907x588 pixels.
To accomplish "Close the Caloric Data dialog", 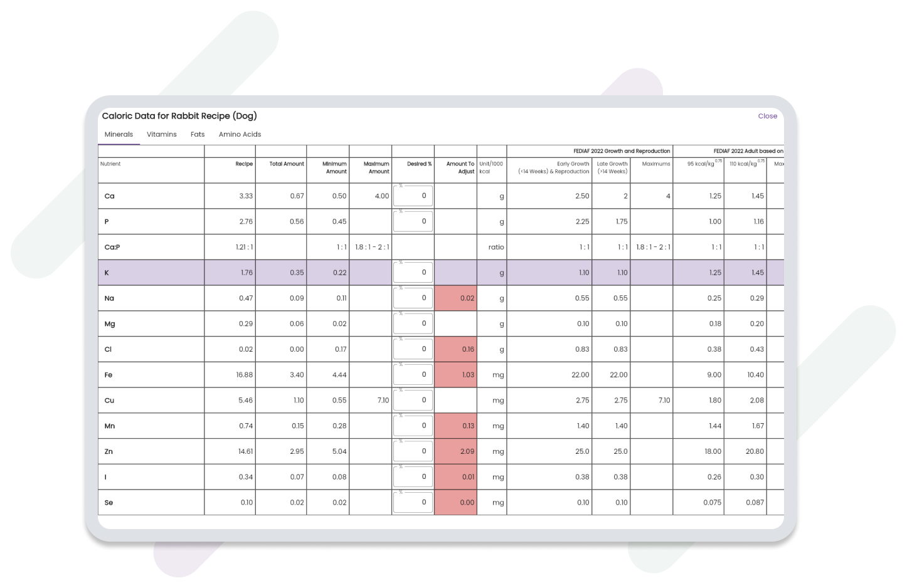I will pyautogui.click(x=767, y=116).
